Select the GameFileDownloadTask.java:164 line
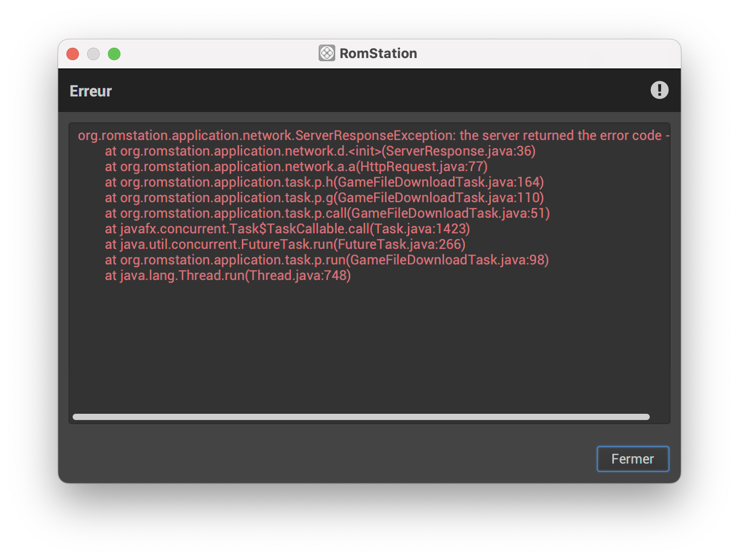The height and width of the screenshot is (560, 739). click(324, 182)
